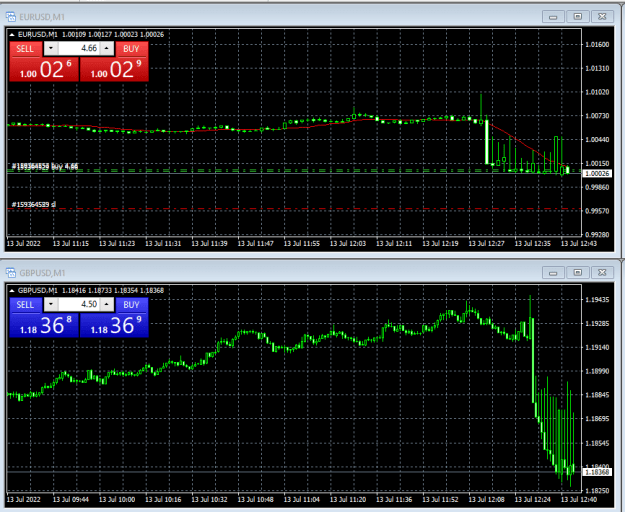Select buy 4.66 order line label
This screenshot has height=512, width=625.
pos(45,166)
